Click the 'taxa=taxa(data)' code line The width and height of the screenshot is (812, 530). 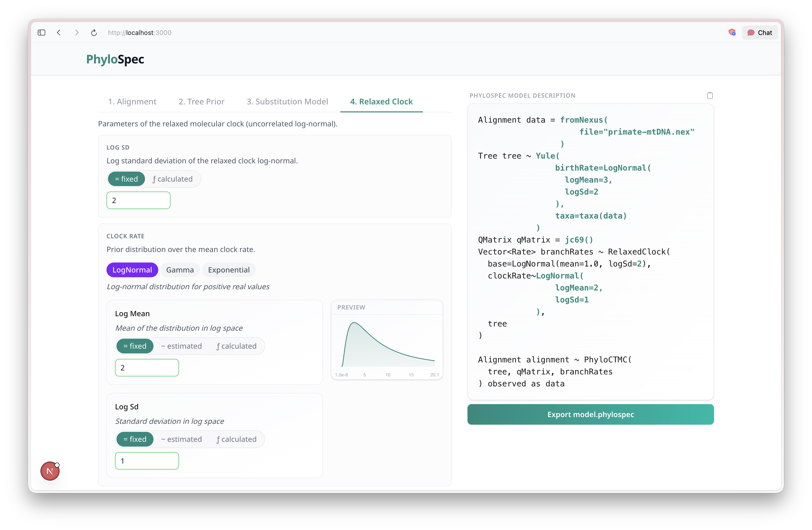591,216
